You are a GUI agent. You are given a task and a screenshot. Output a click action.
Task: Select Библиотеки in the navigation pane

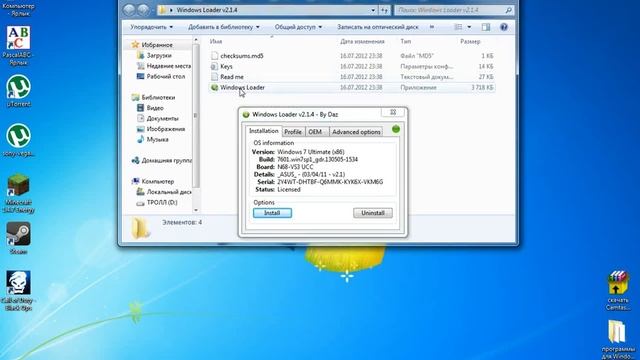(158, 98)
